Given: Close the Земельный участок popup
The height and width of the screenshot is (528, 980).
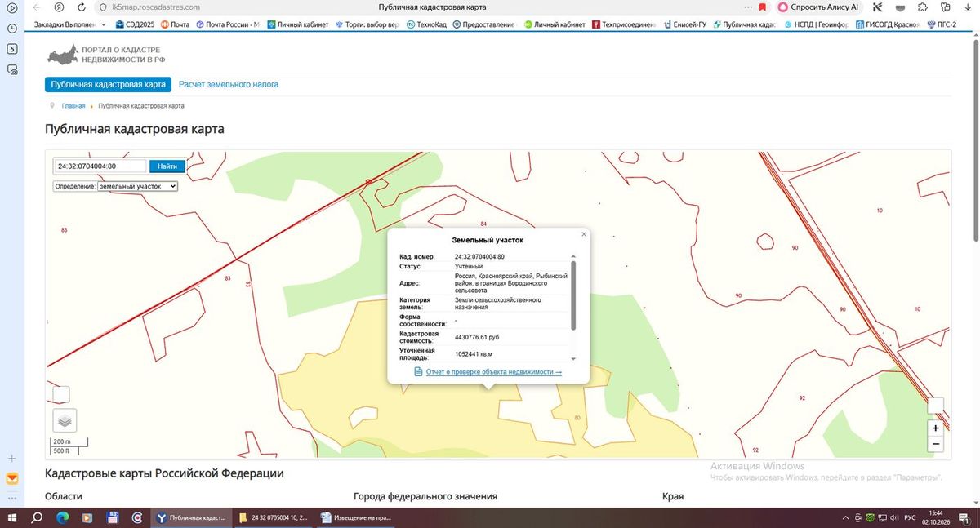Looking at the screenshot, I should [x=584, y=234].
